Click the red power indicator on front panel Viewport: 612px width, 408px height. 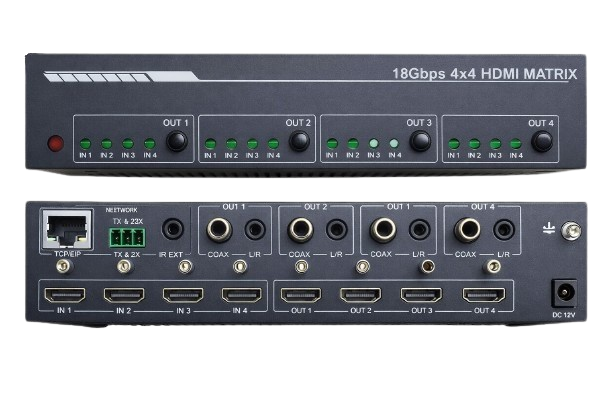[55, 142]
